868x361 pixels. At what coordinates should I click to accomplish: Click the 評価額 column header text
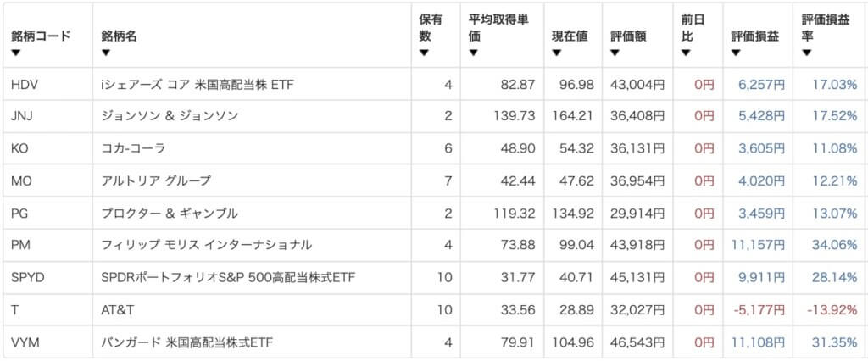pyautogui.click(x=628, y=36)
